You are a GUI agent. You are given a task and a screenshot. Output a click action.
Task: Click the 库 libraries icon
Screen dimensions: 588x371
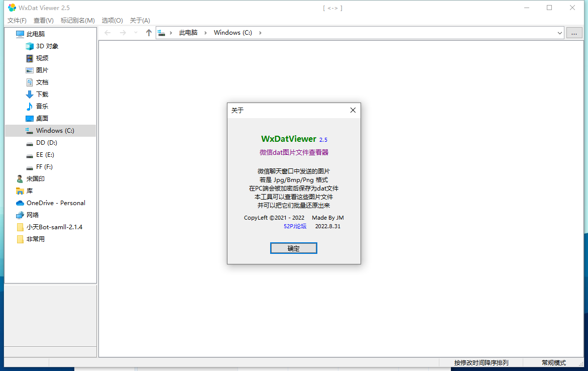(x=20, y=191)
